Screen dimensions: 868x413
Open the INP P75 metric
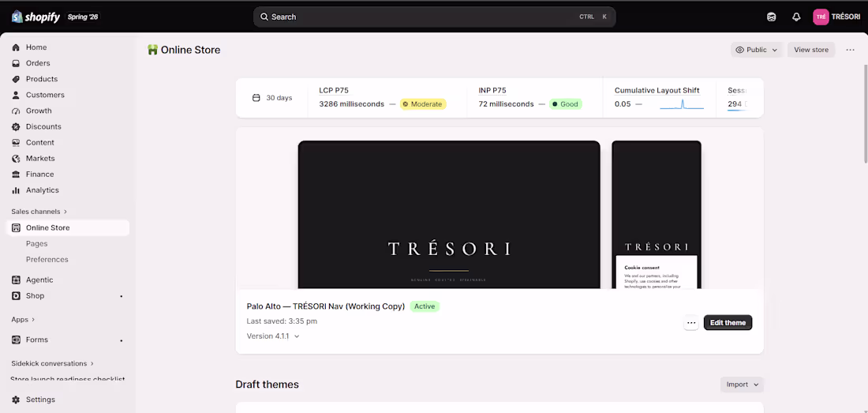pos(492,90)
